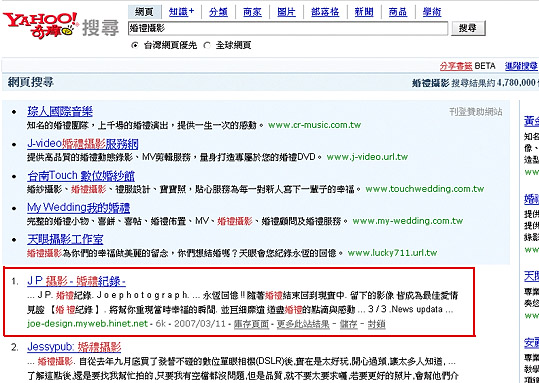Open the 圖片 tab
The height and width of the screenshot is (383, 539).
coord(286,12)
